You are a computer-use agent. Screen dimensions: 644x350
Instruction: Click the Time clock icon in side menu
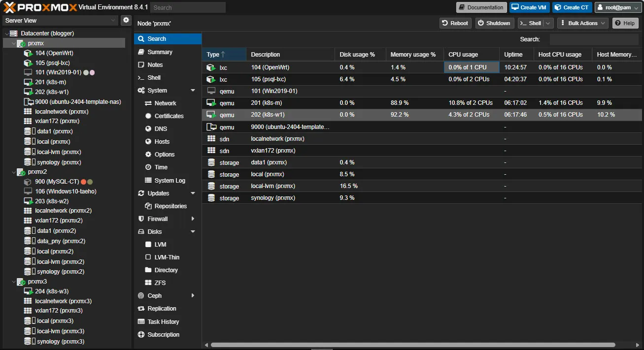point(148,167)
